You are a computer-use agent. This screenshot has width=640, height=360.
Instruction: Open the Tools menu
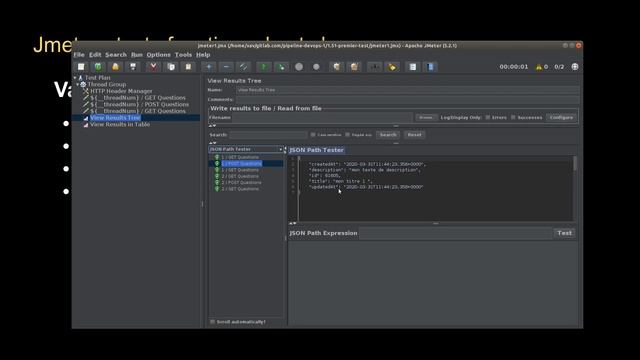(x=183, y=55)
